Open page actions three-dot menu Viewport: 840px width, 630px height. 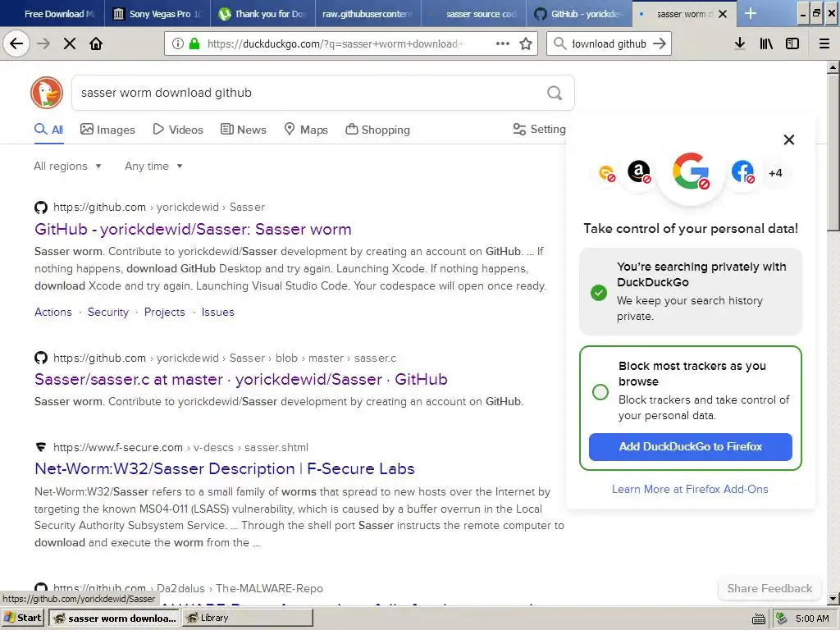click(503, 43)
